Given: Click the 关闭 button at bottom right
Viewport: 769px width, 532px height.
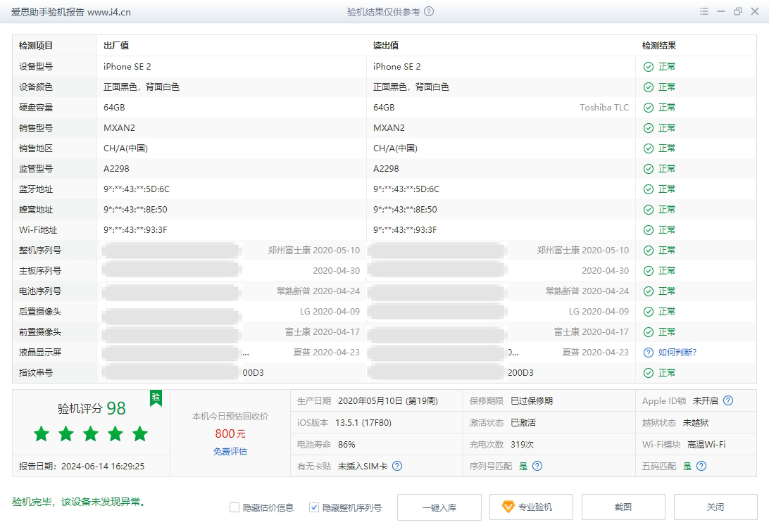Looking at the screenshot, I should point(715,507).
